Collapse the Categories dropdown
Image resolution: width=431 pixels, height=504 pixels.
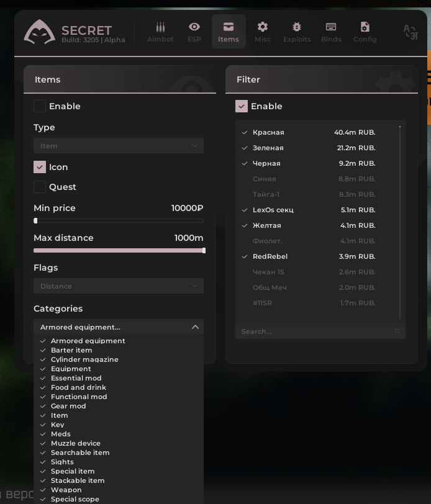pyautogui.click(x=119, y=327)
